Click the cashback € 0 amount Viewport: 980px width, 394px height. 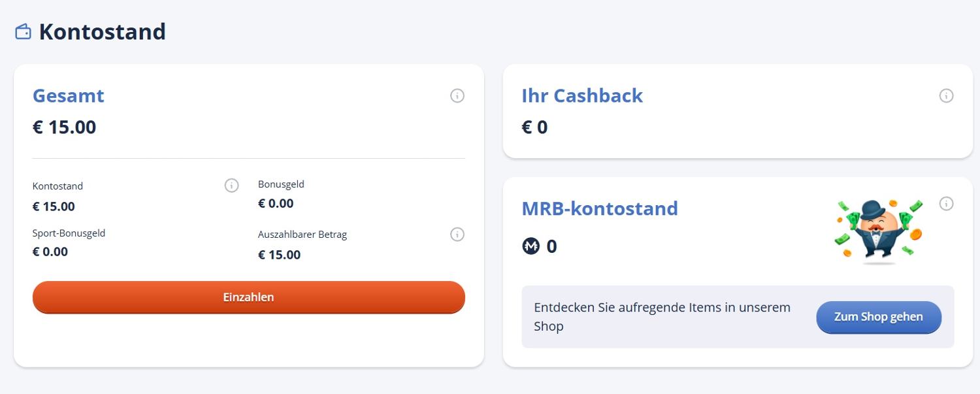(x=534, y=127)
